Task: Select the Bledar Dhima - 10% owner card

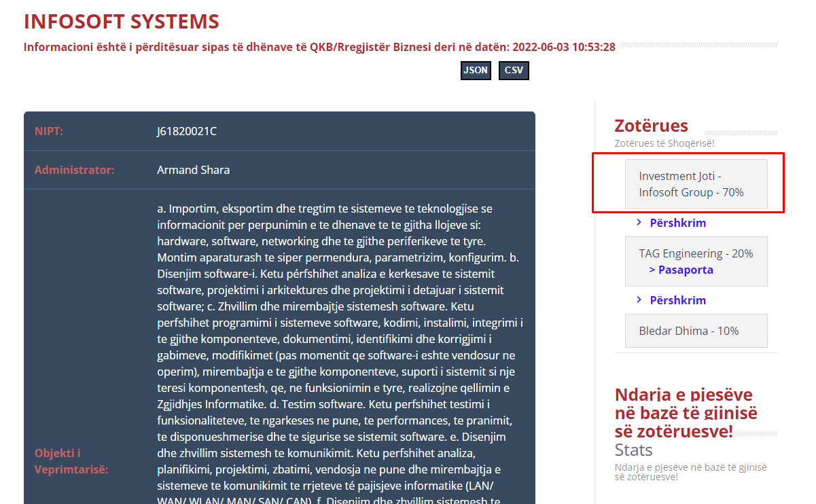Action: tap(696, 331)
